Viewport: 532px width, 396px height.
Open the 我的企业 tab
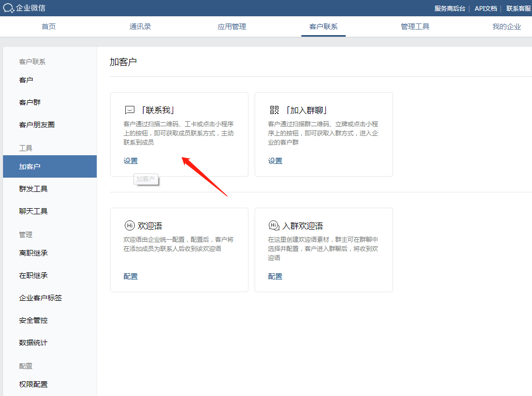coord(507,26)
